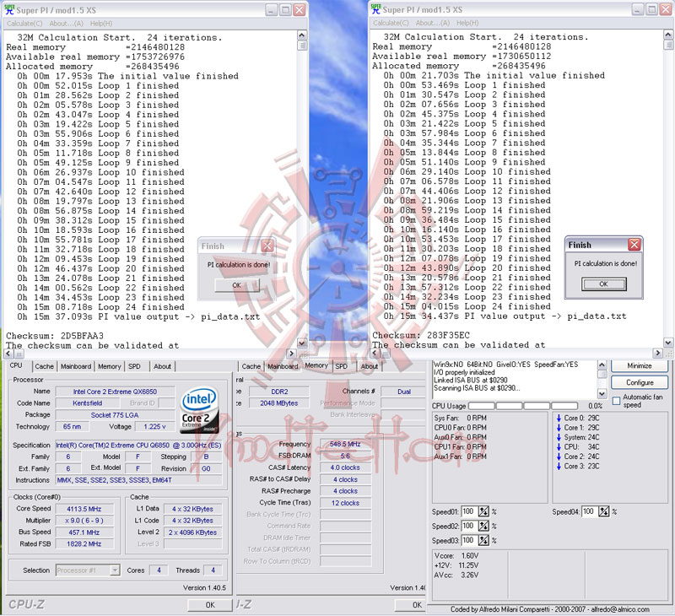This screenshot has height=616, width=675.
Task: Select the CPU tab in left CPU-Z
Action: pyautogui.click(x=16, y=365)
